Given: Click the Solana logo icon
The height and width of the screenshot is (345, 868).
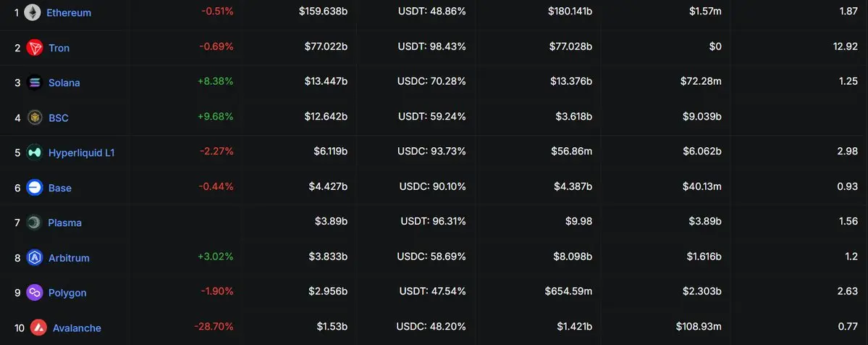Looking at the screenshot, I should [34, 83].
